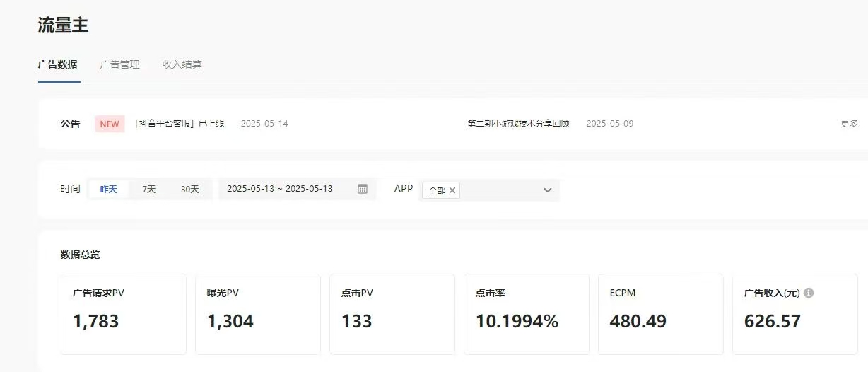
Task: Click the 点击率 value 10.1994%
Action: [517, 322]
